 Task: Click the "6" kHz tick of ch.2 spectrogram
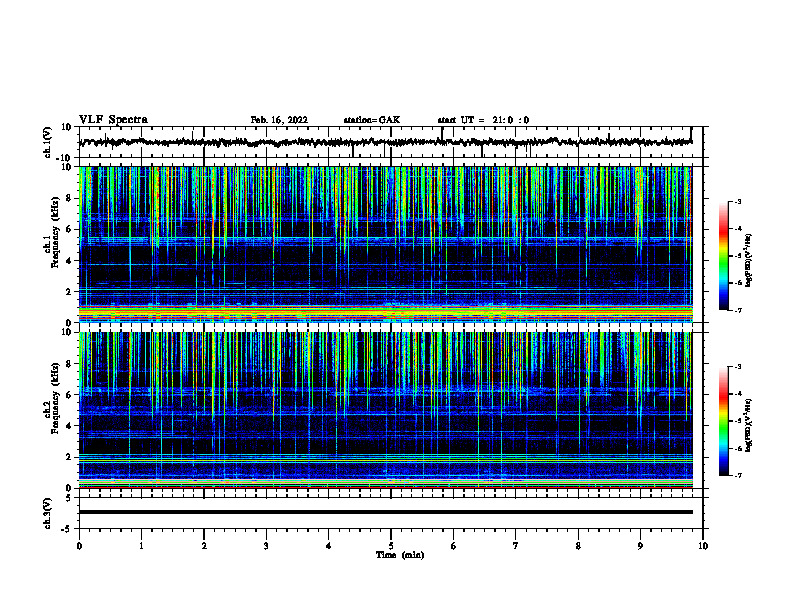coord(69,395)
